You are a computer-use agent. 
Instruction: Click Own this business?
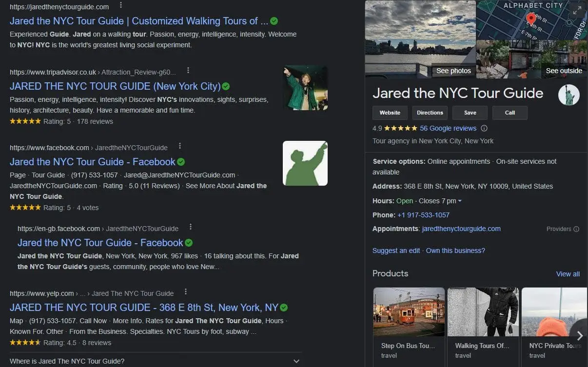click(455, 251)
